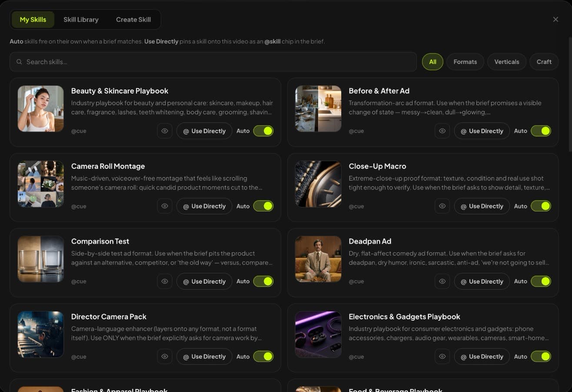The height and width of the screenshot is (392, 572).
Task: Use Electronics & Gadgets Playbook directly
Action: coord(482,356)
